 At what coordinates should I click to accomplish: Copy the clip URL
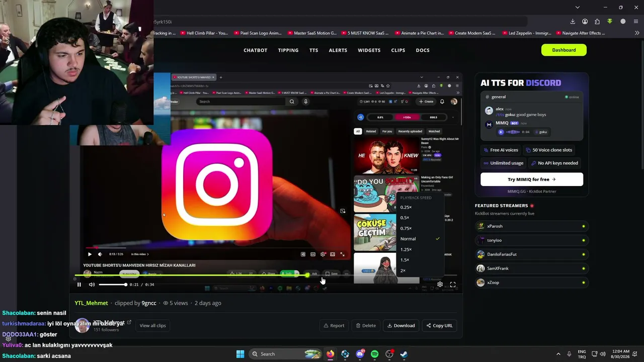[x=440, y=325]
